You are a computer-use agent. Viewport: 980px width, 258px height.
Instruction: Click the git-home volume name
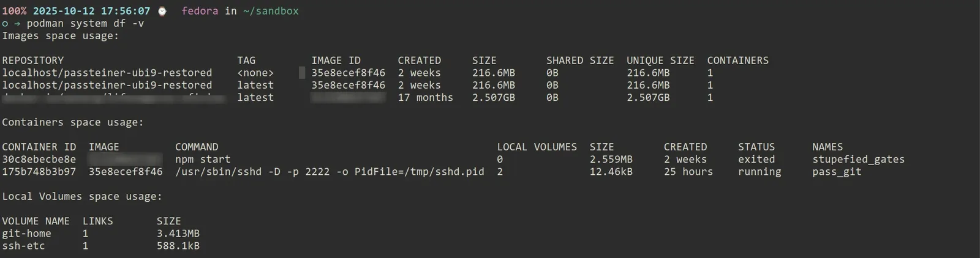(x=26, y=234)
